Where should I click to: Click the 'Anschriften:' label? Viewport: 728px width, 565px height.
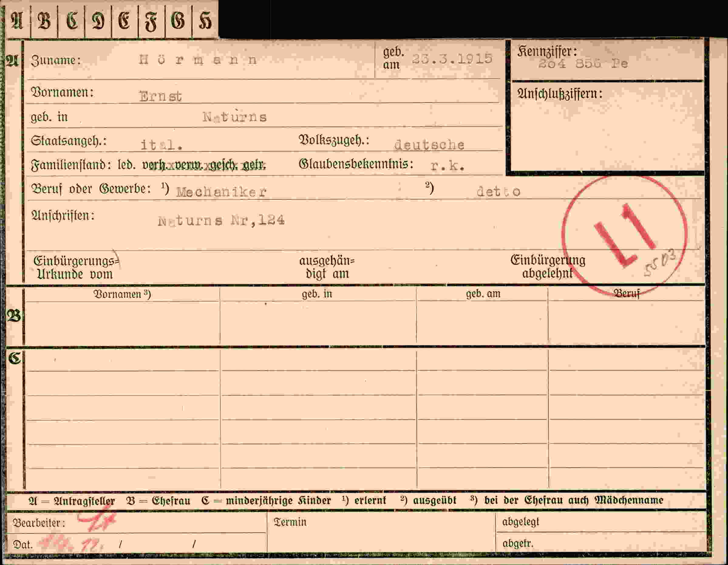click(63, 215)
